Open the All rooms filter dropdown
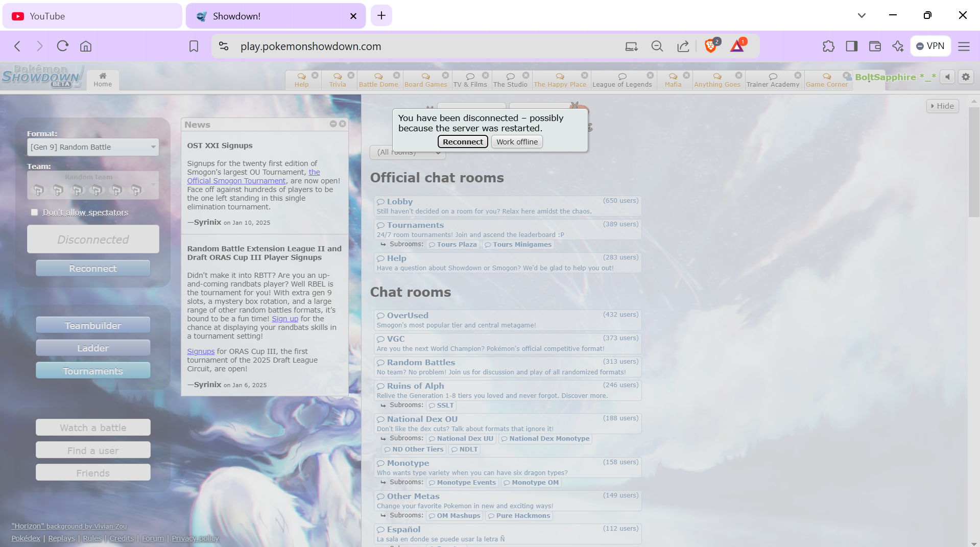This screenshot has width=980, height=547. (408, 152)
